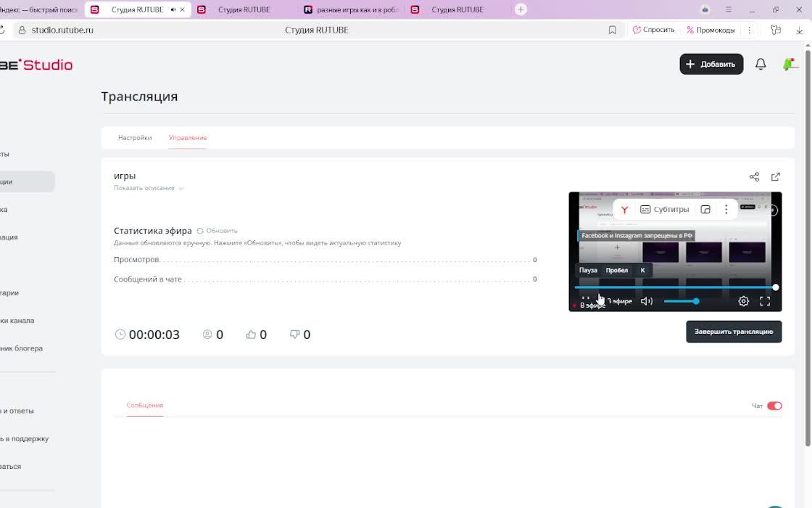Open the overlay three-dots menu
The height and width of the screenshot is (508, 812).
pos(726,210)
